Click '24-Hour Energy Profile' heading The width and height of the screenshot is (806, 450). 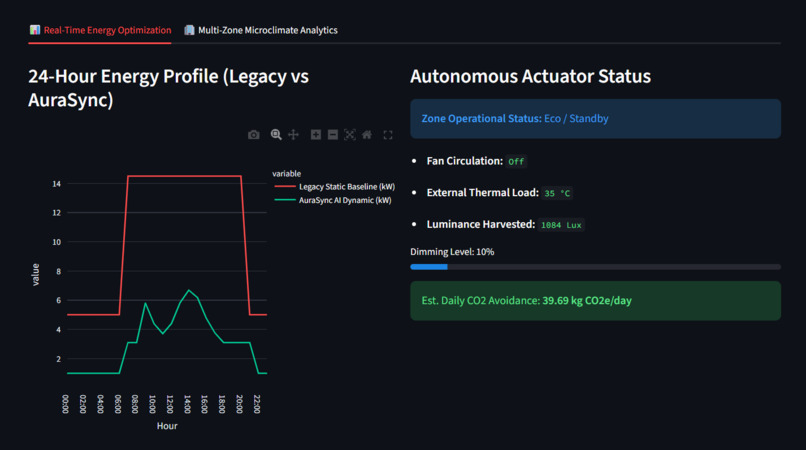click(x=168, y=88)
